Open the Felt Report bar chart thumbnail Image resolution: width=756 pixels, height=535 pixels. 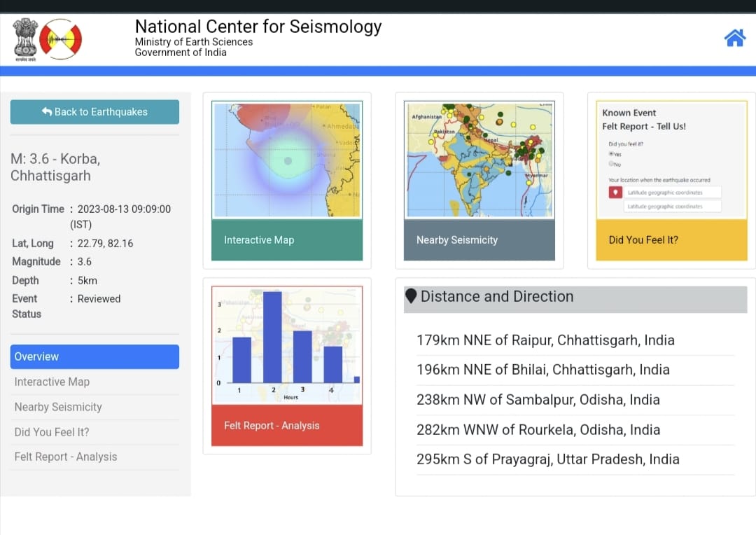(x=287, y=345)
